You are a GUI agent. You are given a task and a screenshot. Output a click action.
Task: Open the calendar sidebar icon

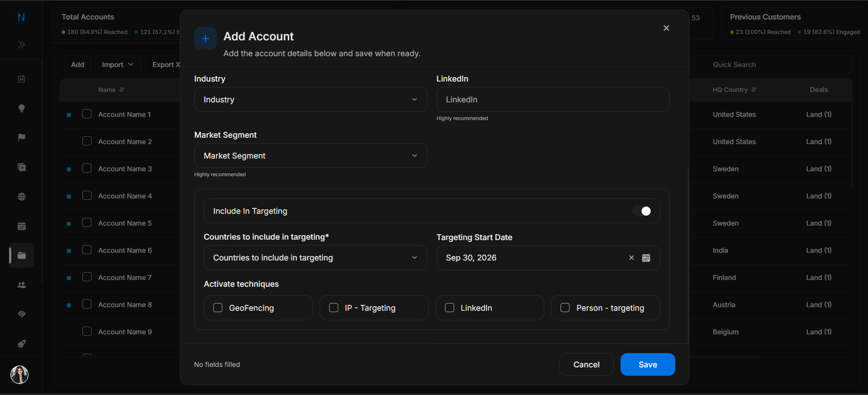21,226
